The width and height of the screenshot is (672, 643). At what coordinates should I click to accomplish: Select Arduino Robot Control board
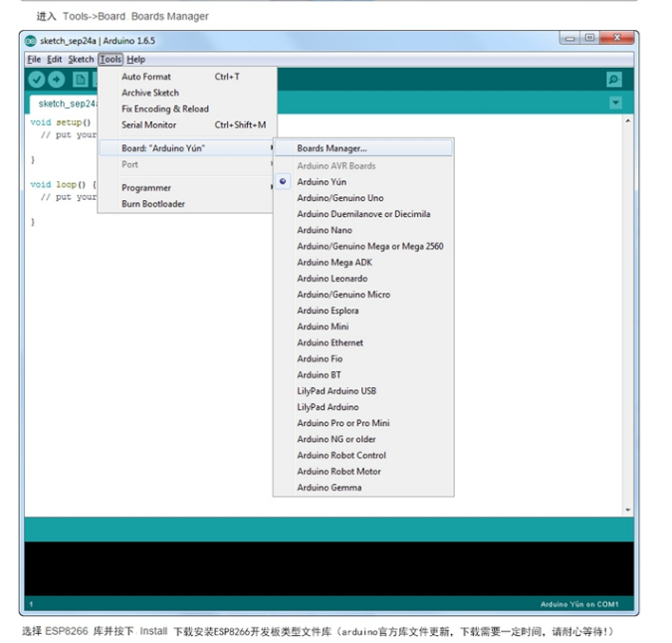363,455
